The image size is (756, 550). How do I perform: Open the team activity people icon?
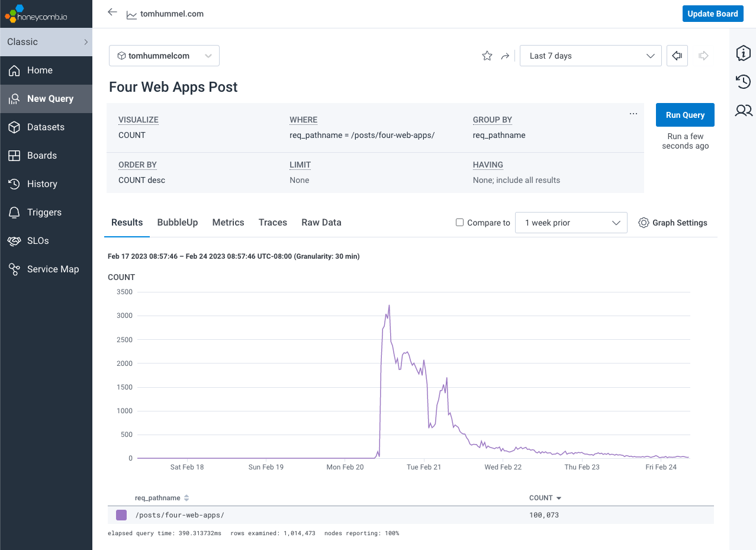pyautogui.click(x=743, y=110)
